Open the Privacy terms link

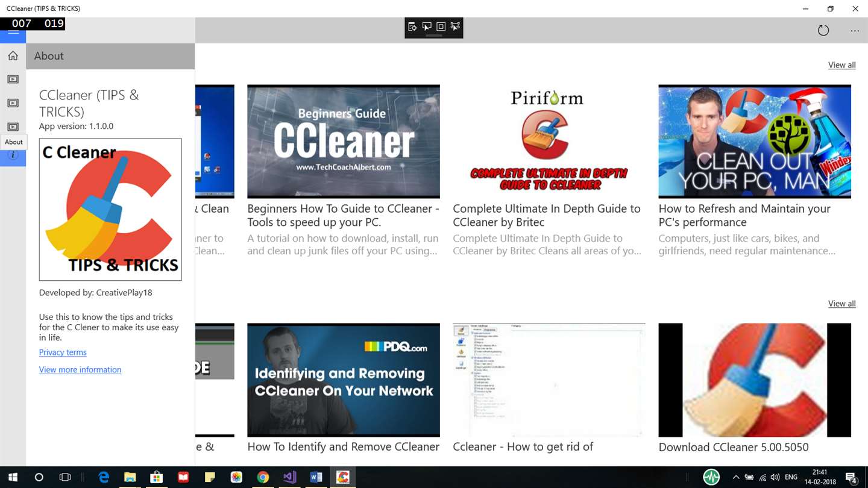(x=63, y=352)
